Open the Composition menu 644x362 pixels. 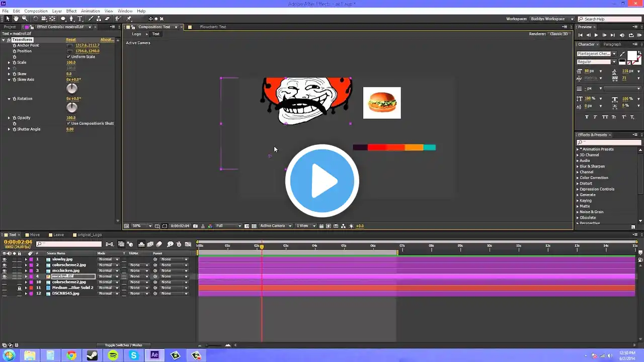36,11
